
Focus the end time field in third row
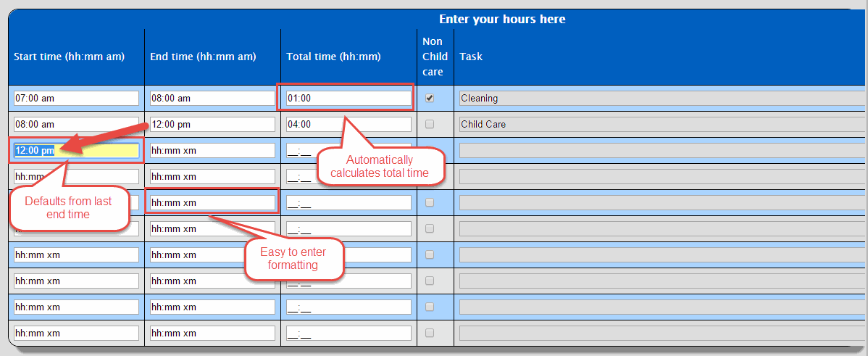pos(212,150)
